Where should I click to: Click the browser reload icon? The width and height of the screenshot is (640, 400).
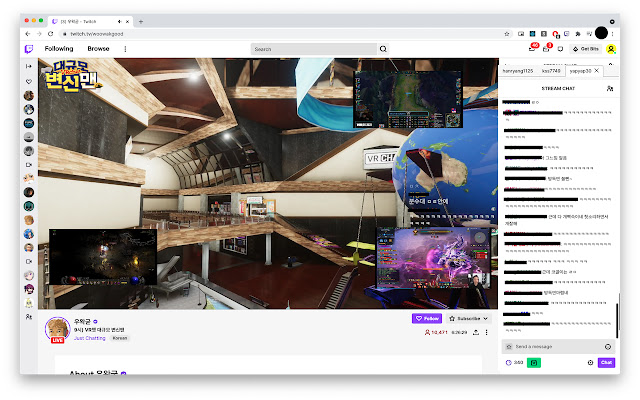point(51,34)
